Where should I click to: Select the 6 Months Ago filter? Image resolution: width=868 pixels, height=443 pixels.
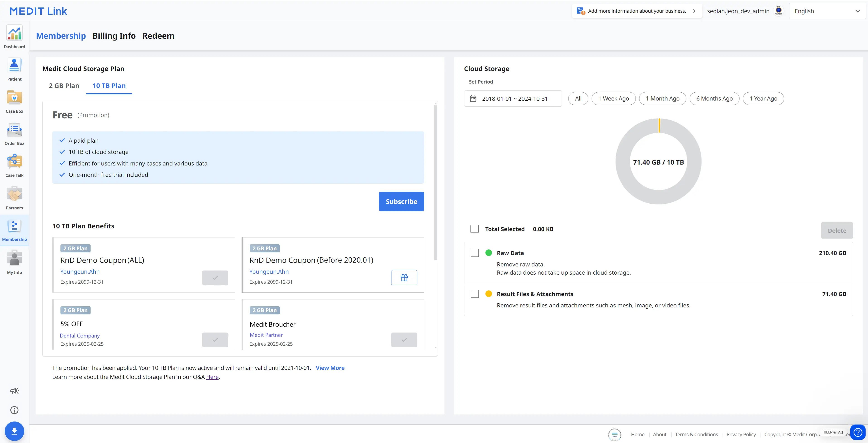point(714,98)
